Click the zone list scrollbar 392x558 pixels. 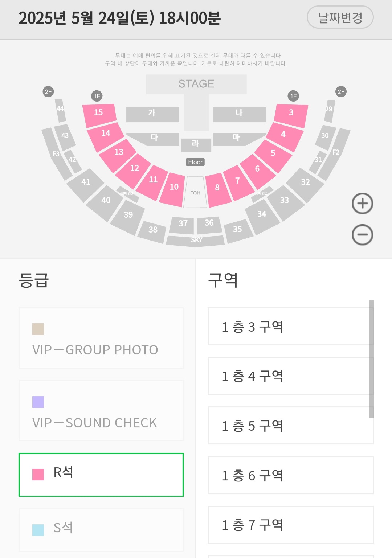pyautogui.click(x=371, y=358)
